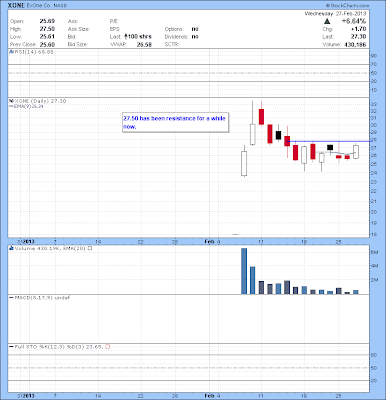Click the Dividends 'no' value
This screenshot has height=400, width=386.
[195, 37]
